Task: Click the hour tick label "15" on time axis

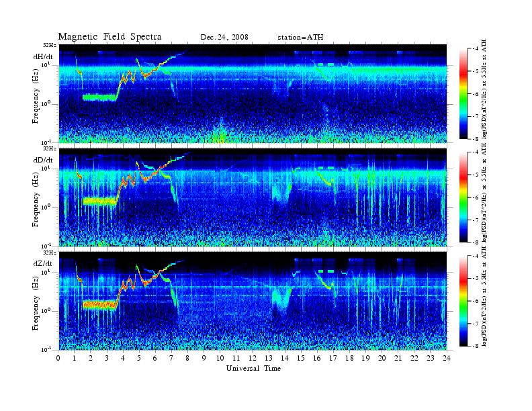Action: pyautogui.click(x=301, y=358)
